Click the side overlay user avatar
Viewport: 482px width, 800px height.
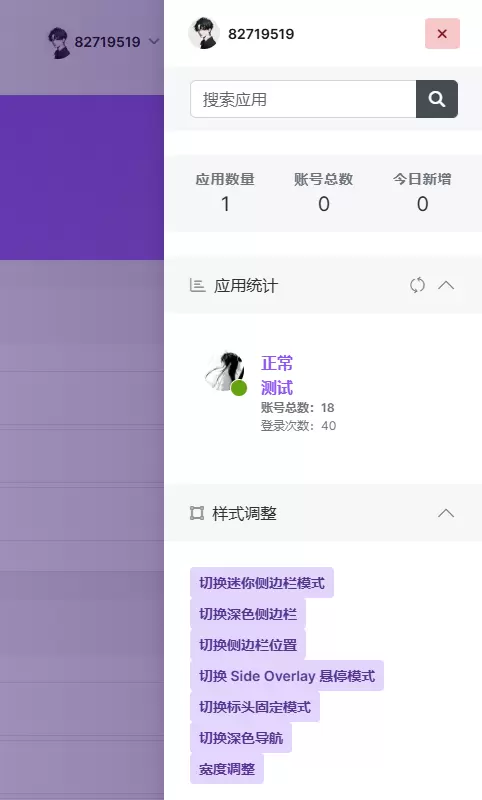(204, 34)
